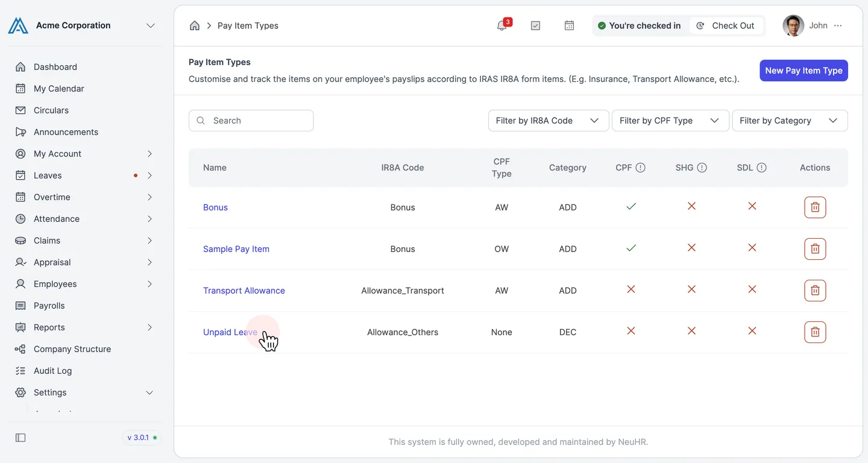Click the Payrolls sidebar icon
The width and height of the screenshot is (868, 463).
[x=20, y=306]
